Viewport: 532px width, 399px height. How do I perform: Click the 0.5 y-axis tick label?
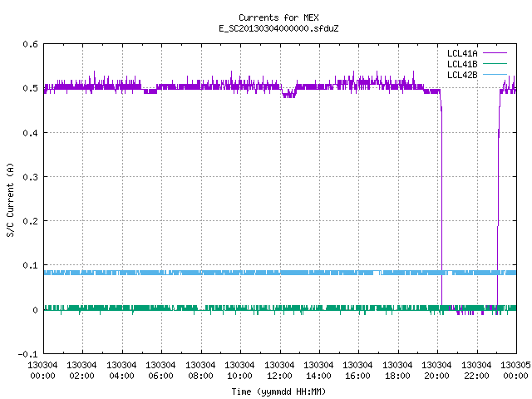point(30,89)
